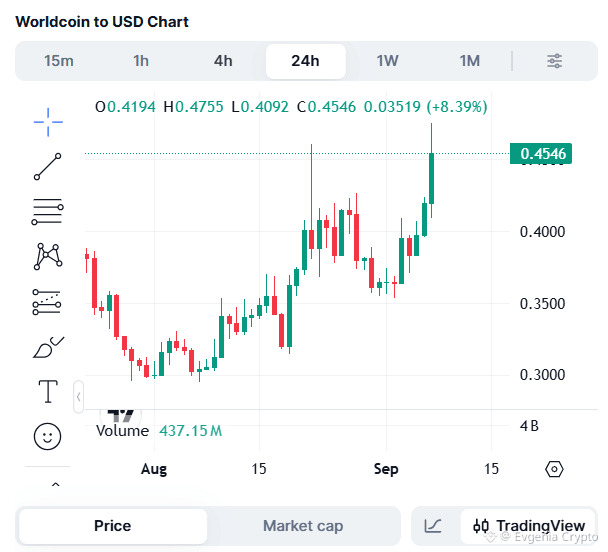Select the 1W timeframe tab

click(387, 61)
